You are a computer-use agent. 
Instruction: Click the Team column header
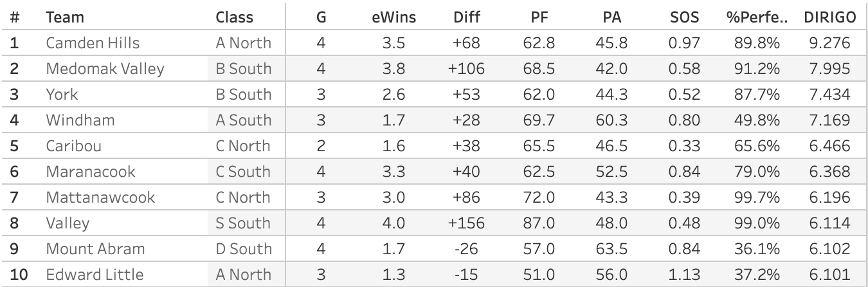[x=65, y=18]
